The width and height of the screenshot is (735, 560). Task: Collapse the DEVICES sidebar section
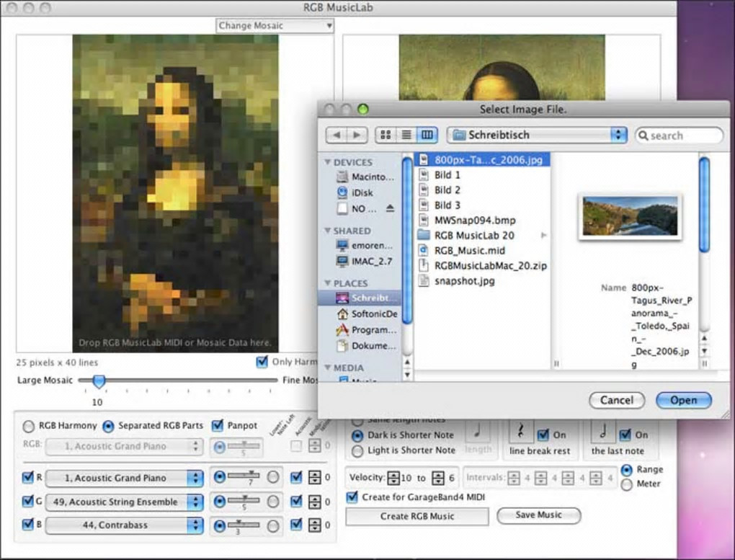click(x=327, y=162)
